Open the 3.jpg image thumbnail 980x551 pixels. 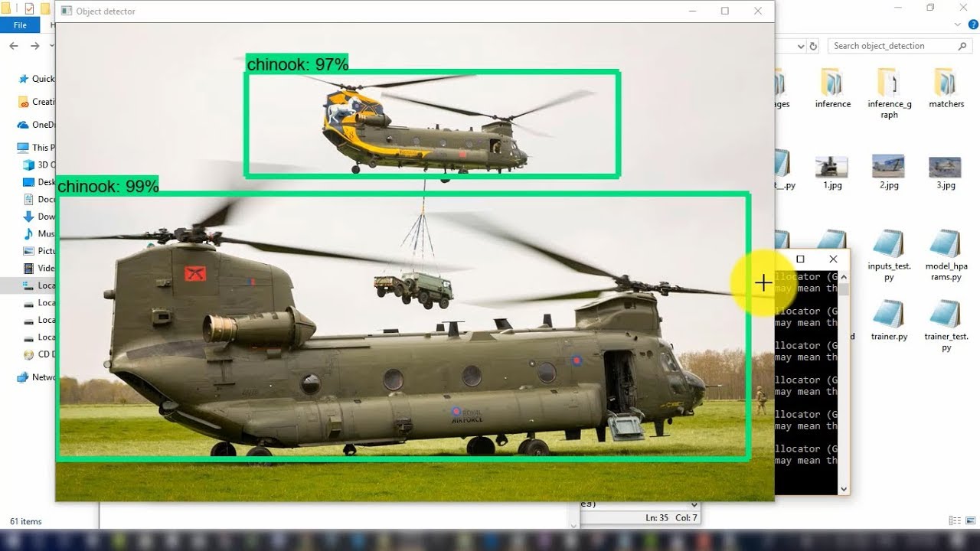pyautogui.click(x=945, y=167)
